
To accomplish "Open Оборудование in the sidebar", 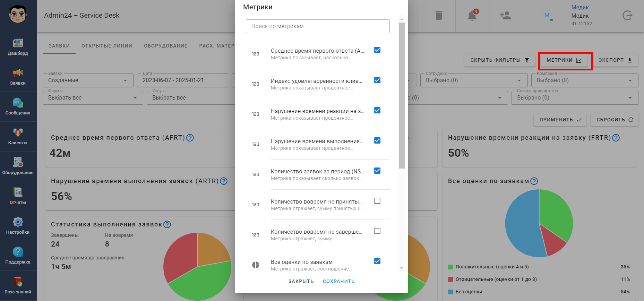I will [18, 166].
